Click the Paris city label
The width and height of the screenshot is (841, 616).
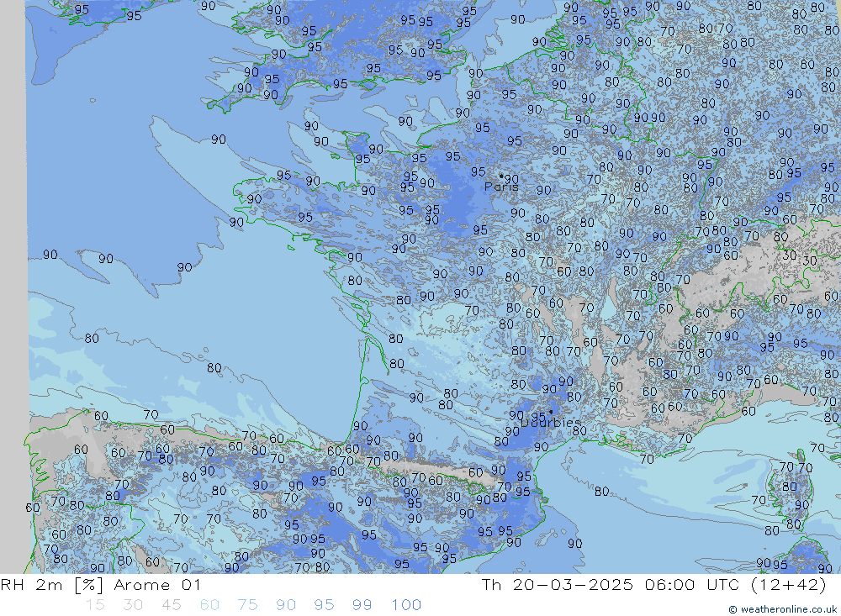[501, 187]
